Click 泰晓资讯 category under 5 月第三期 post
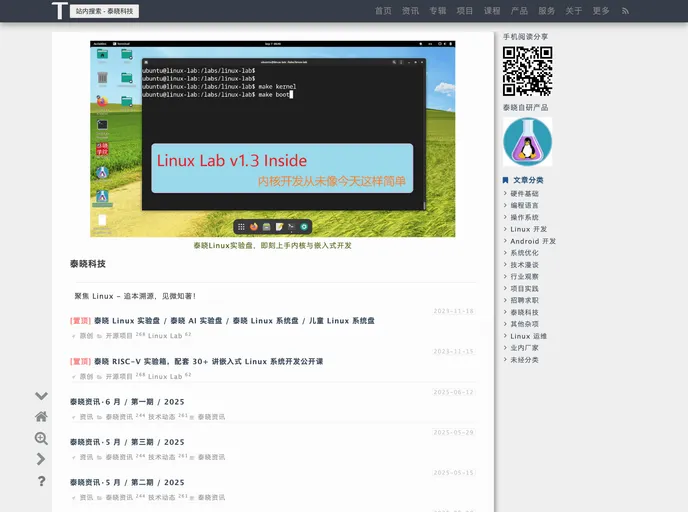 point(119,457)
